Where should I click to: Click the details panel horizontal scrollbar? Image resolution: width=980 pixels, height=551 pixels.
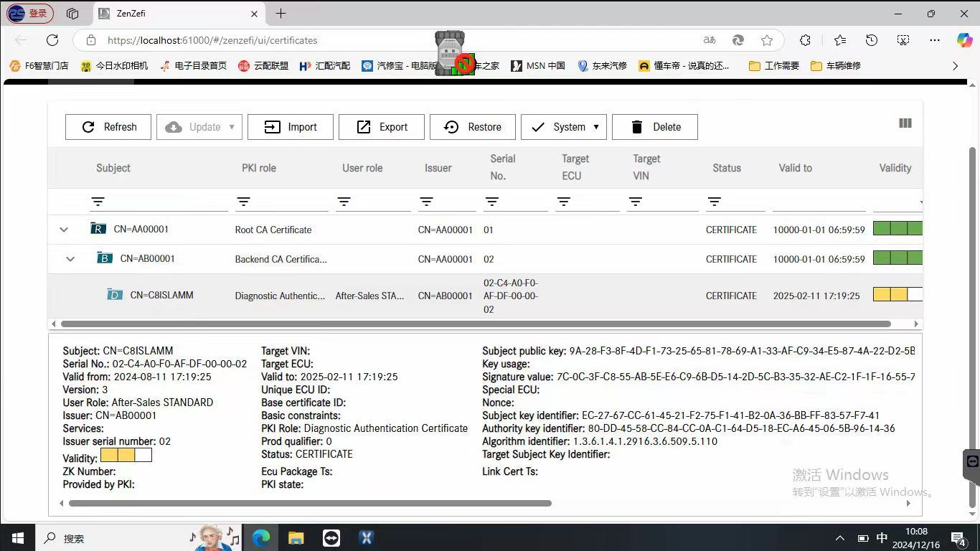tap(310, 504)
